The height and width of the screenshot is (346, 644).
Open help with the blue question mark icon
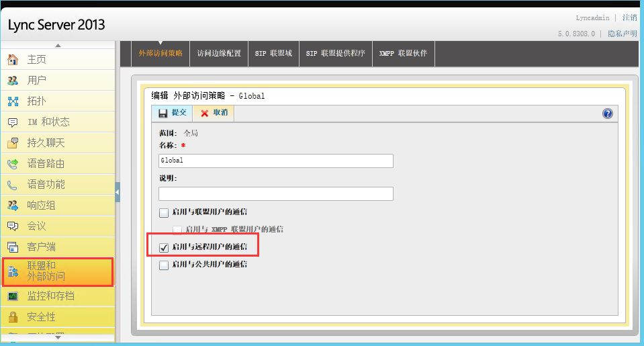[608, 114]
